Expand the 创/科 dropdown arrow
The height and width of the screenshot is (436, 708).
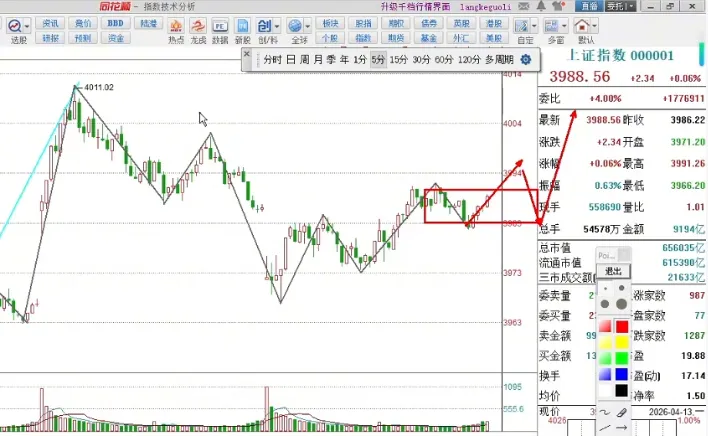(x=277, y=26)
